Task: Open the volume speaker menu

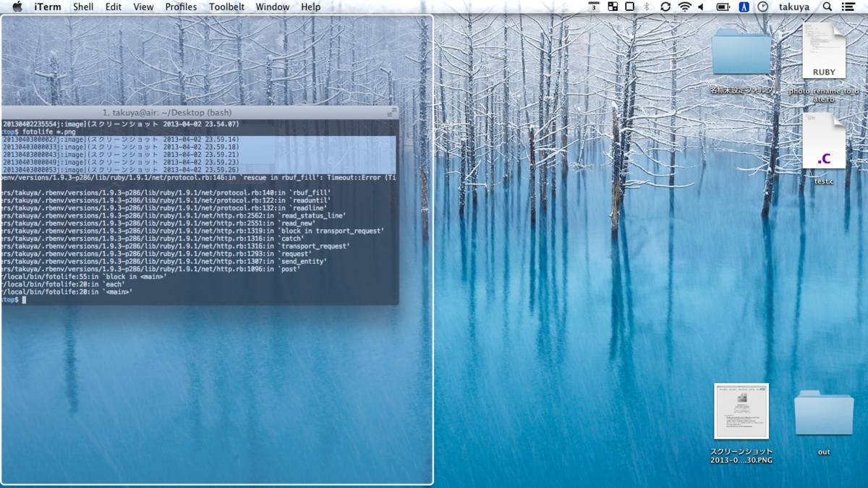Action: (x=701, y=7)
